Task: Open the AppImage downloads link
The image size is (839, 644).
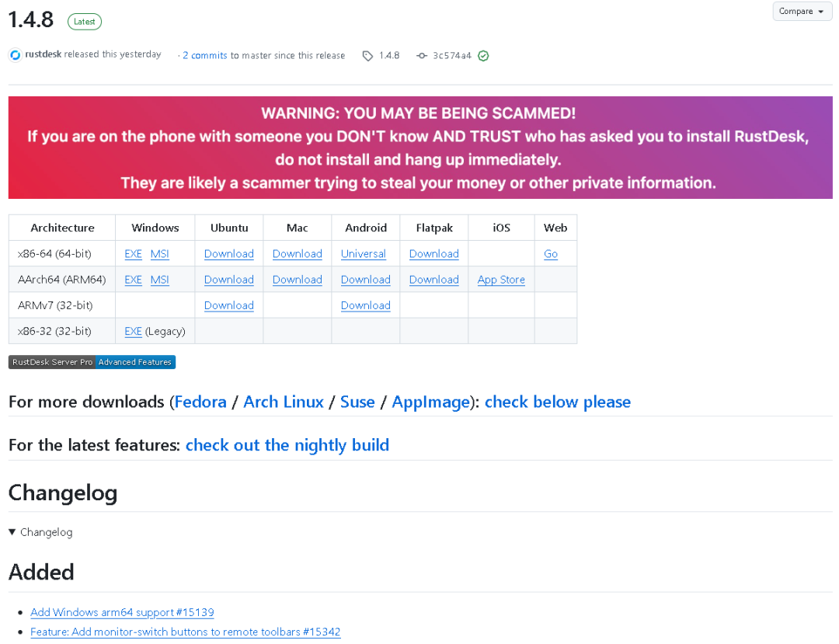Action: [430, 402]
